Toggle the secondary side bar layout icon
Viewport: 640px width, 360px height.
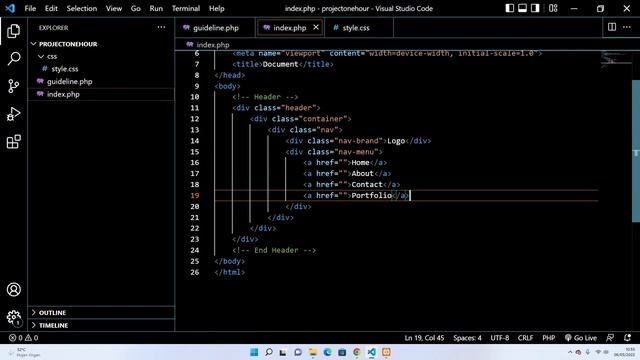[x=535, y=8]
